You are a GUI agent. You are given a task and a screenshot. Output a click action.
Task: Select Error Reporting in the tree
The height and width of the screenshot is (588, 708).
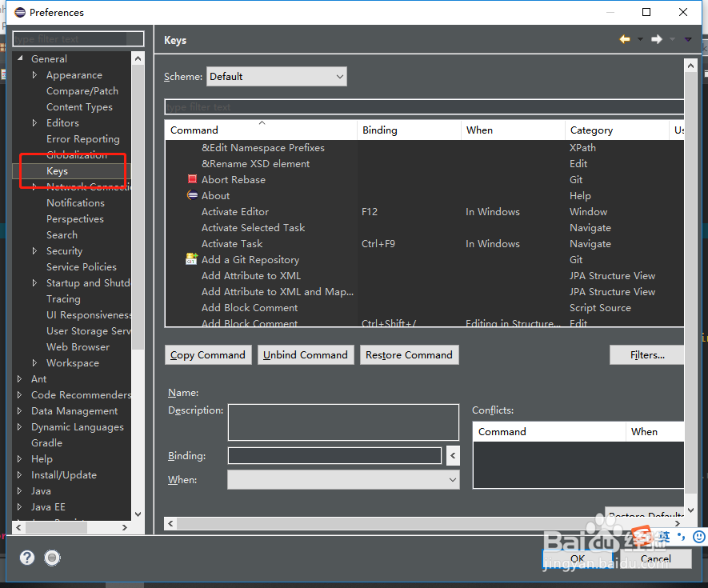coord(83,138)
